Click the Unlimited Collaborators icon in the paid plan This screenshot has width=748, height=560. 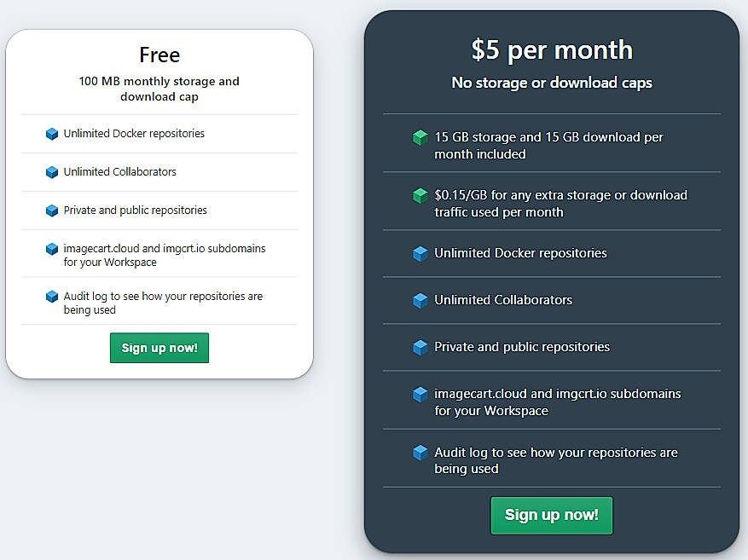click(x=420, y=300)
